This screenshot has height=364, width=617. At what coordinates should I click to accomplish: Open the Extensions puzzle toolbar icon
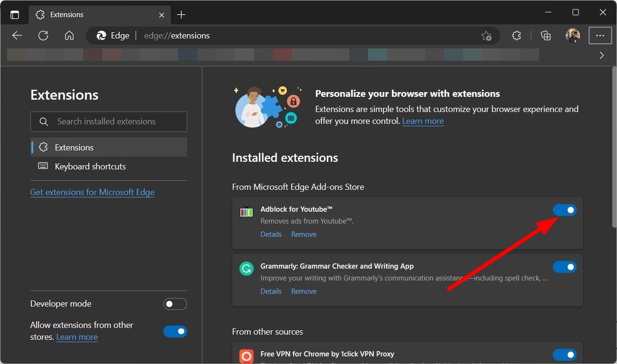[x=516, y=36]
